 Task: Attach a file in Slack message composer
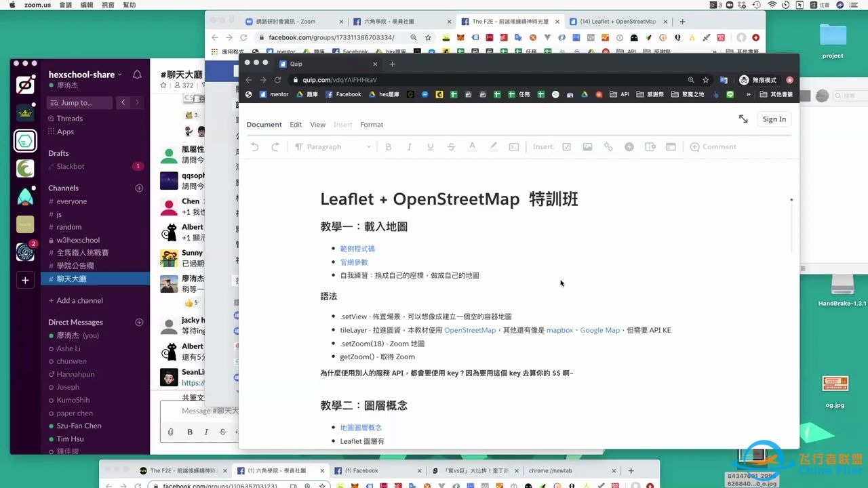(x=171, y=432)
